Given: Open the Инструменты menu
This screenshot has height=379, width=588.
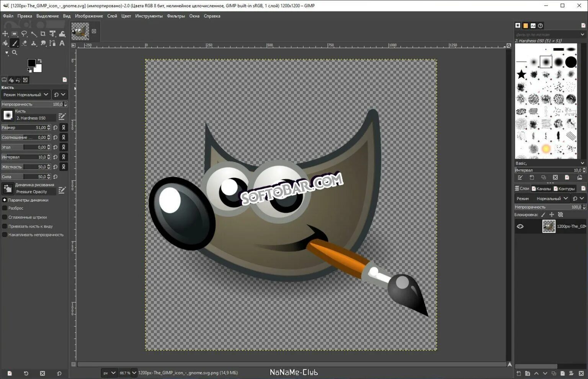Looking at the screenshot, I should [149, 16].
